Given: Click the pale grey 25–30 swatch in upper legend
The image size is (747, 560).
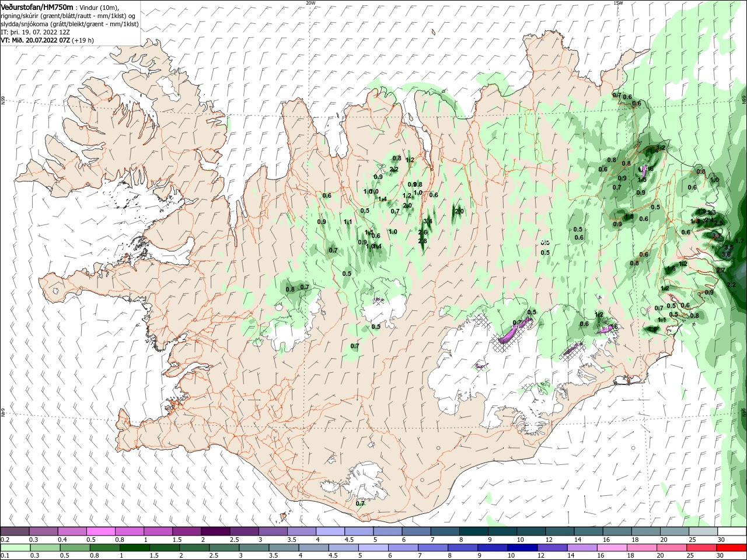Looking at the screenshot, I should click(x=703, y=531).
